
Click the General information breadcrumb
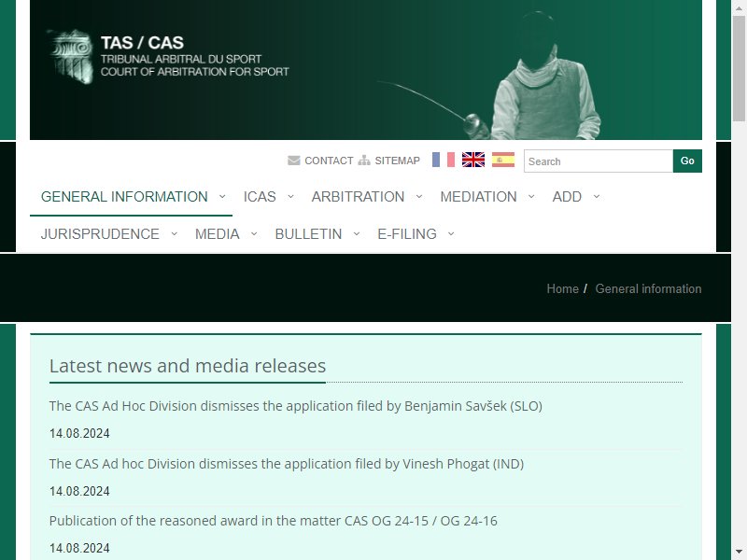point(648,288)
